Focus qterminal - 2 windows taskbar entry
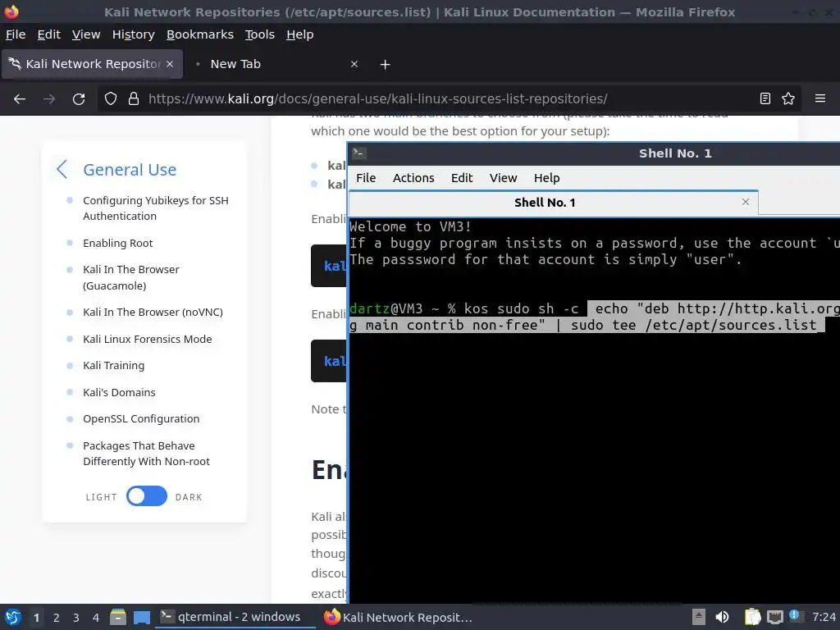The image size is (840, 630). 235,617
